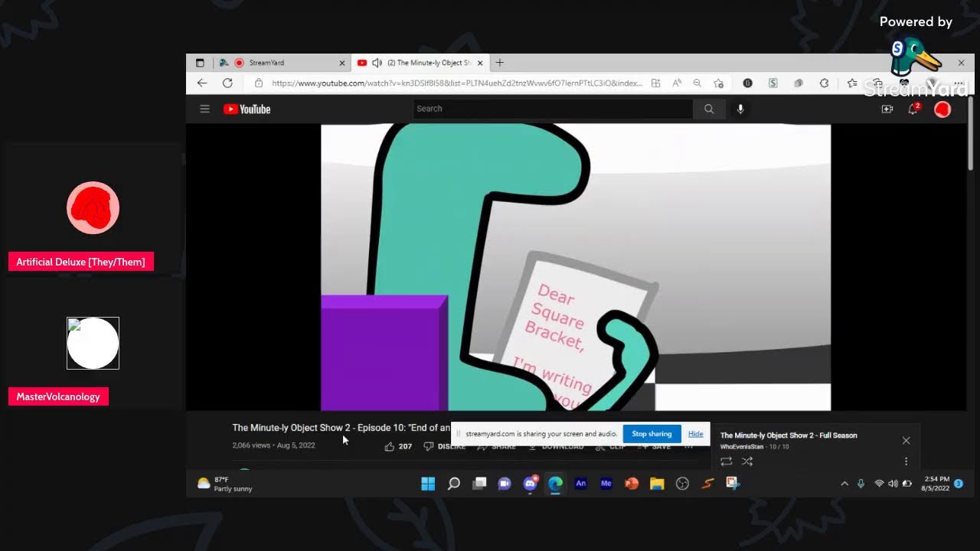Open clock showing 2:54 PM
Screen dimensions: 980x551
[x=936, y=484]
